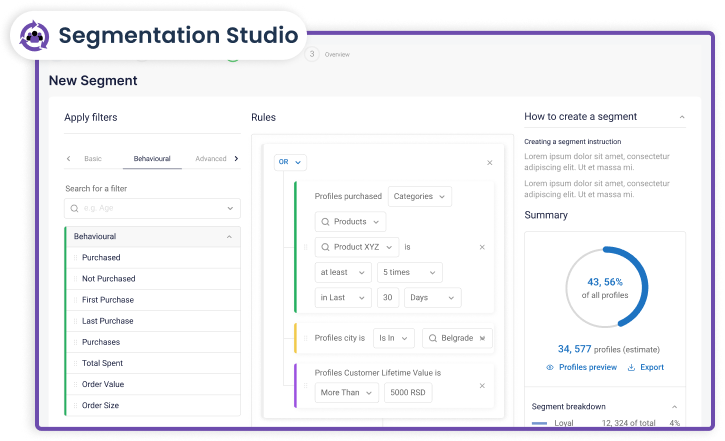Collapse the Behavioural filter group
The image size is (725, 441).
click(229, 237)
